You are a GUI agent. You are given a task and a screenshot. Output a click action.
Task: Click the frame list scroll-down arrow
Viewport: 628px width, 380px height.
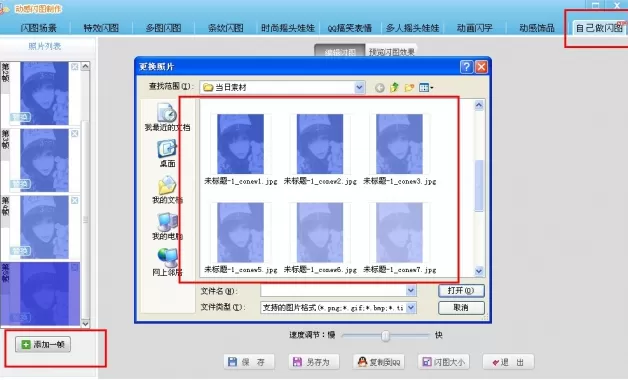85,323
